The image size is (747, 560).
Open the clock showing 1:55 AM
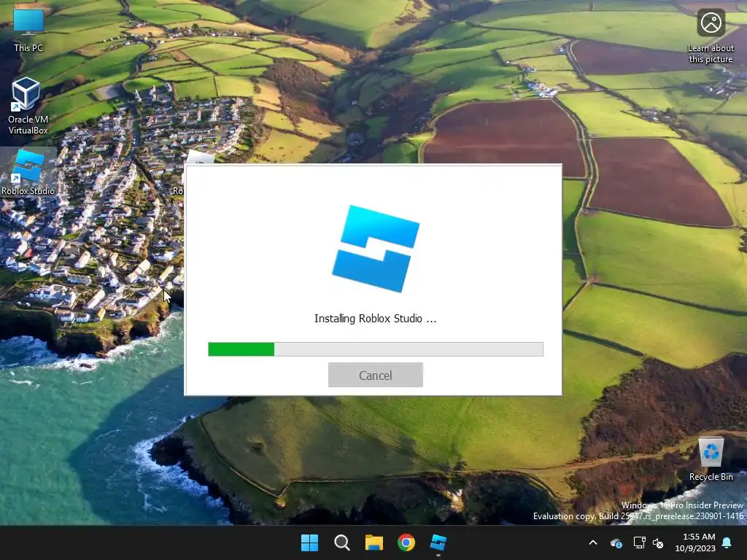[695, 542]
